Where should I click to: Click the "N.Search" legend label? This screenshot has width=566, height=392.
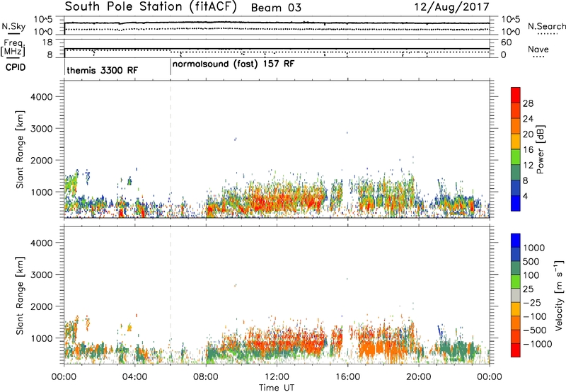[x=546, y=26]
